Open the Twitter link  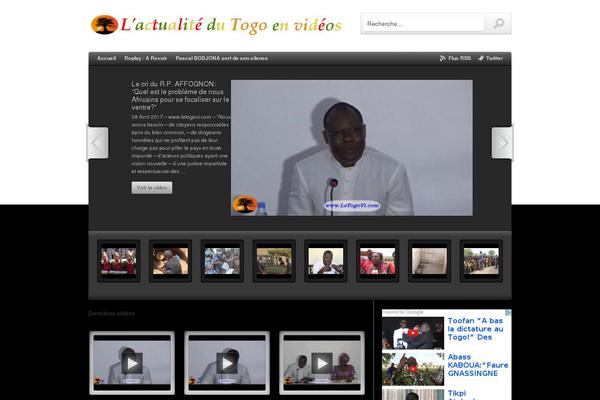click(x=494, y=58)
